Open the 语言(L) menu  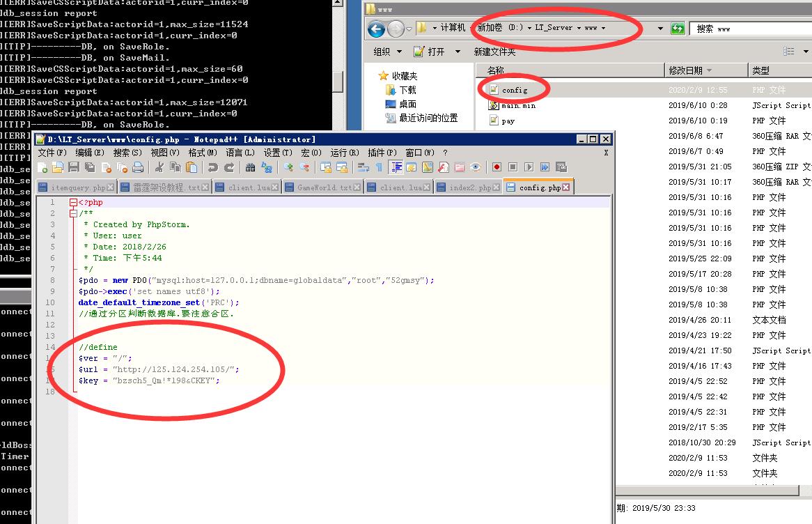[239, 153]
